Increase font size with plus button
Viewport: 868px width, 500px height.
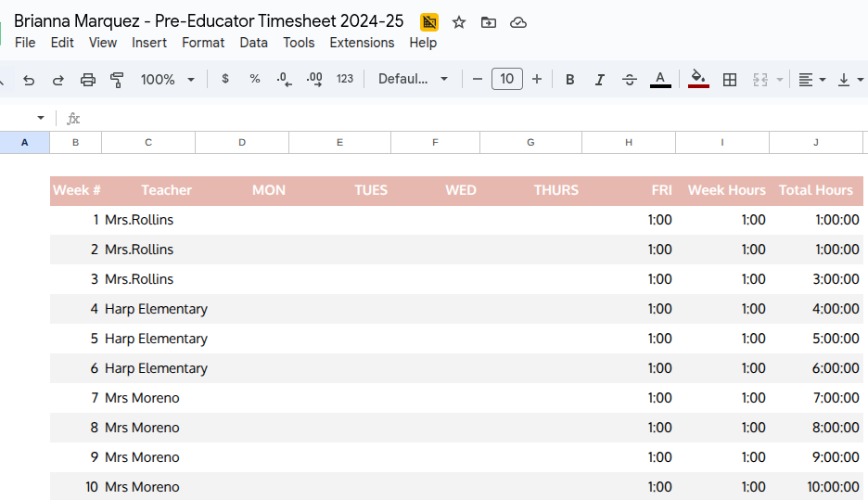point(537,80)
